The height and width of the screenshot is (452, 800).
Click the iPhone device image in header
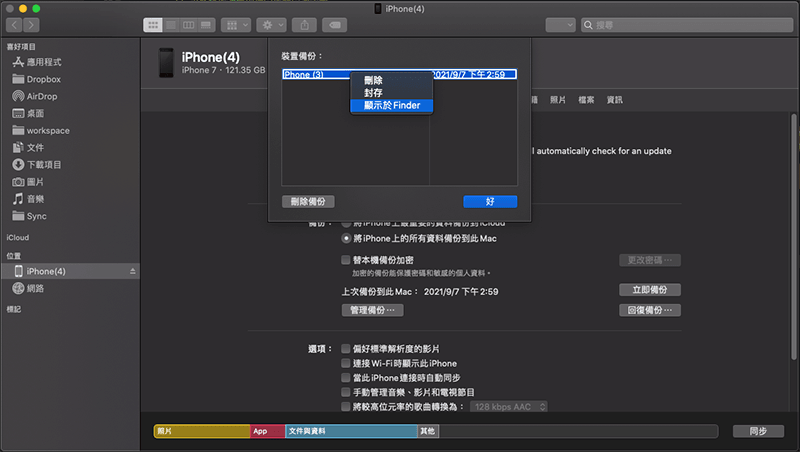(166, 63)
